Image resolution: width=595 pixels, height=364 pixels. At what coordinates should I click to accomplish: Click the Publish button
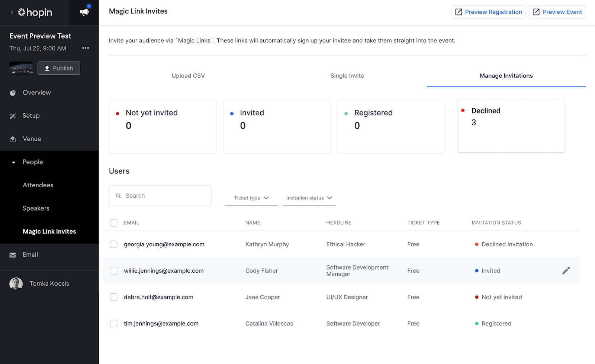(59, 68)
